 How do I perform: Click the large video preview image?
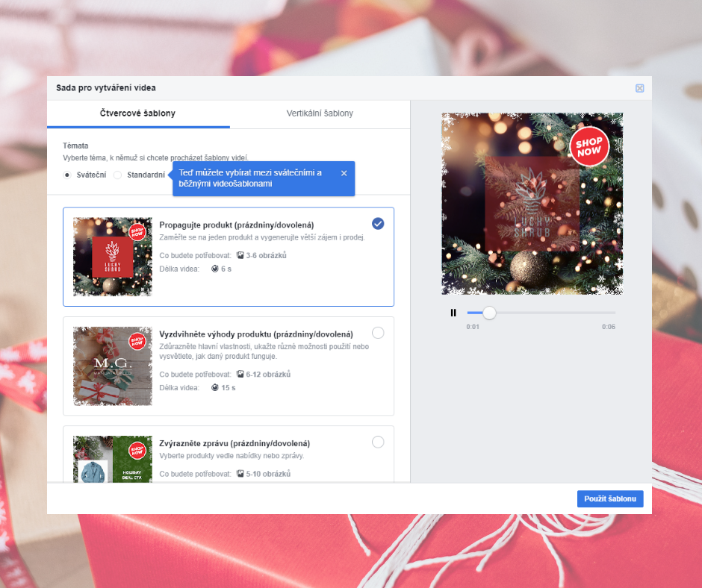coord(532,204)
